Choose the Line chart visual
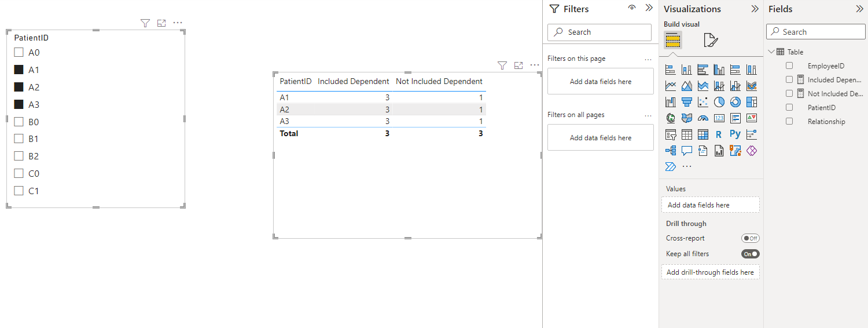868x328 pixels. coord(671,86)
